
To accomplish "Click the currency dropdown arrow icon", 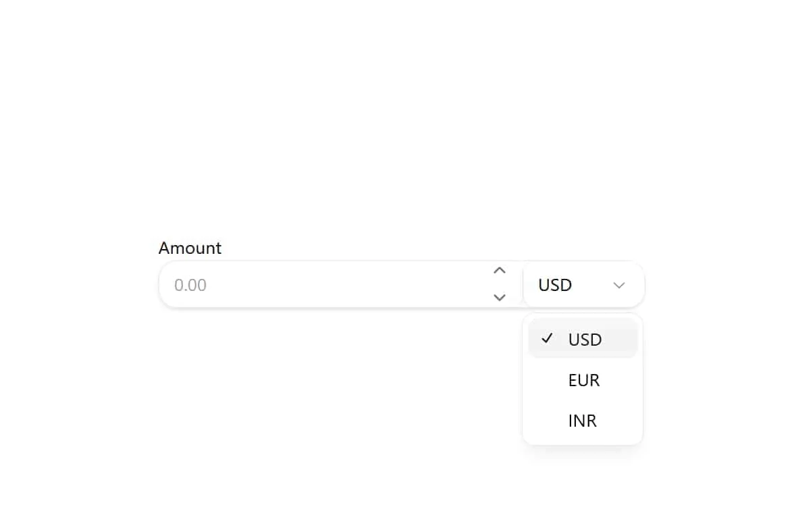I will pyautogui.click(x=619, y=285).
